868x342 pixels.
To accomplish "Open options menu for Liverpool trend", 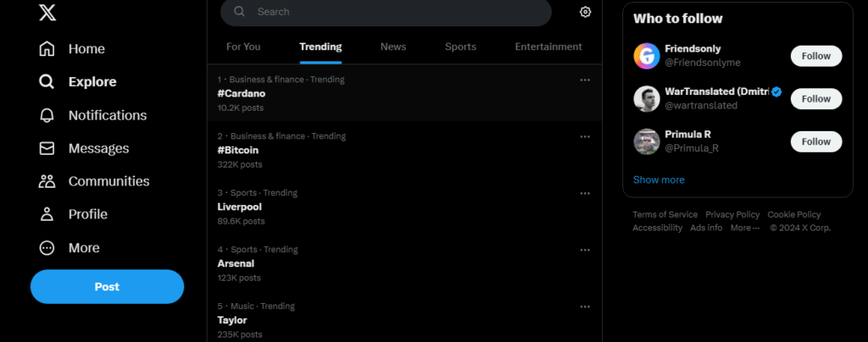I will point(585,193).
